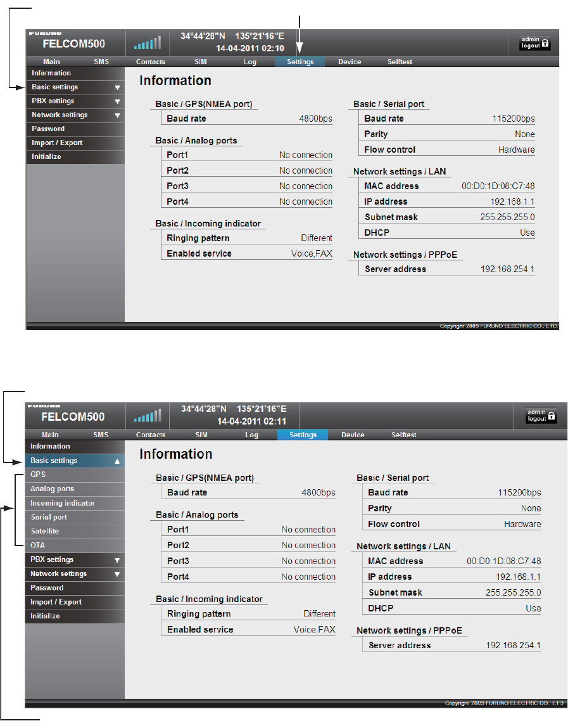The width and height of the screenshot is (568, 728).
Task: Switch to the Main tab on the 02:11 screen
Action: [50, 435]
